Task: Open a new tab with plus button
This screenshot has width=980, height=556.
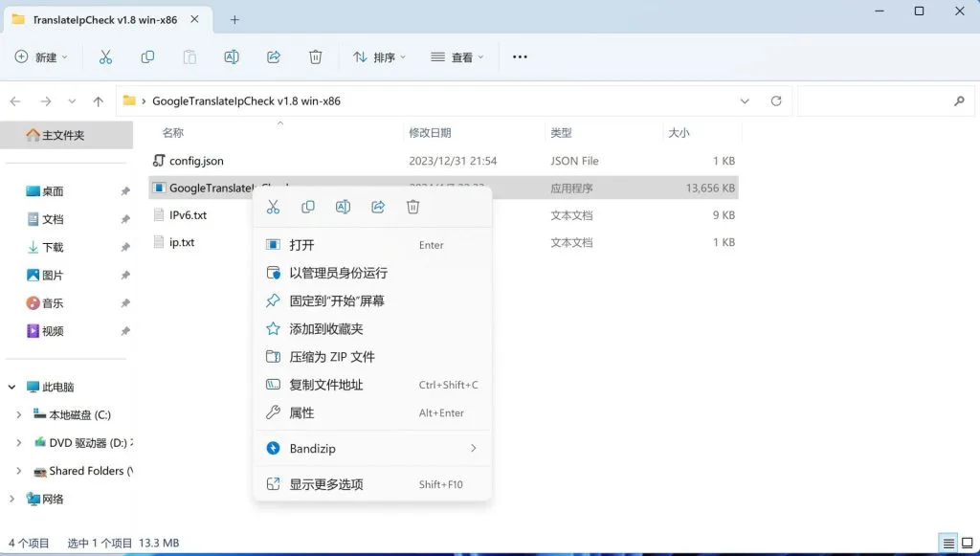Action: (234, 20)
